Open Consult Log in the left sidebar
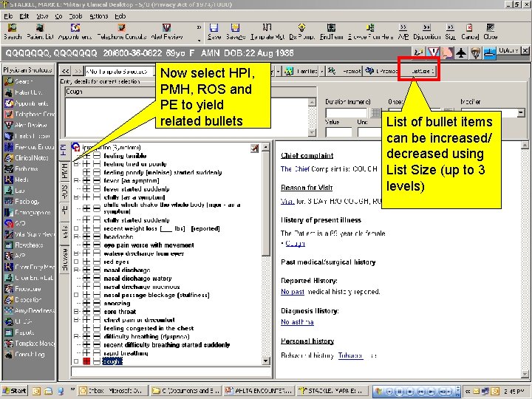Screen dimensions: 532x399 29,354
